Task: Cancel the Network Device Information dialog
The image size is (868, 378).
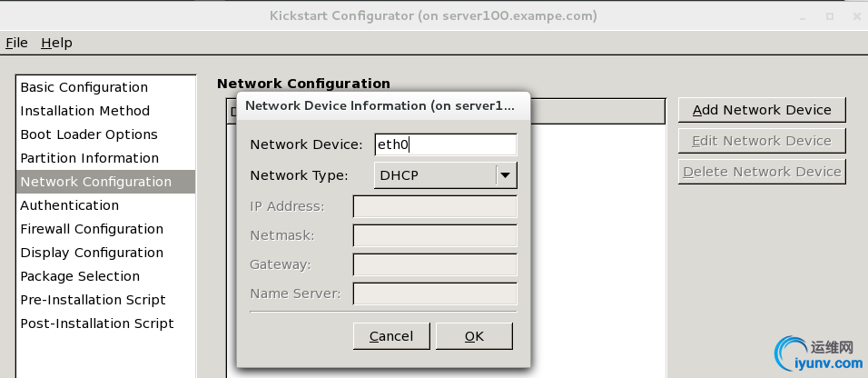Action: tap(391, 336)
